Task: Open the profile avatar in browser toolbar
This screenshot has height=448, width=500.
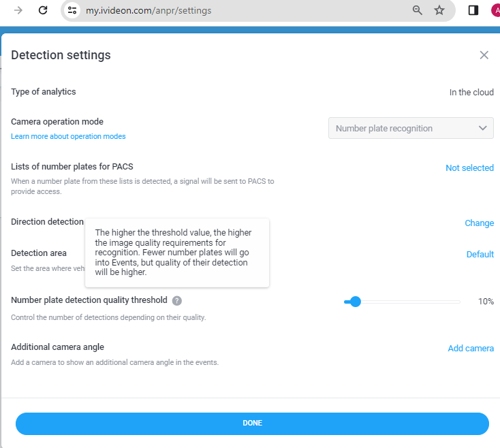Action: click(x=496, y=10)
